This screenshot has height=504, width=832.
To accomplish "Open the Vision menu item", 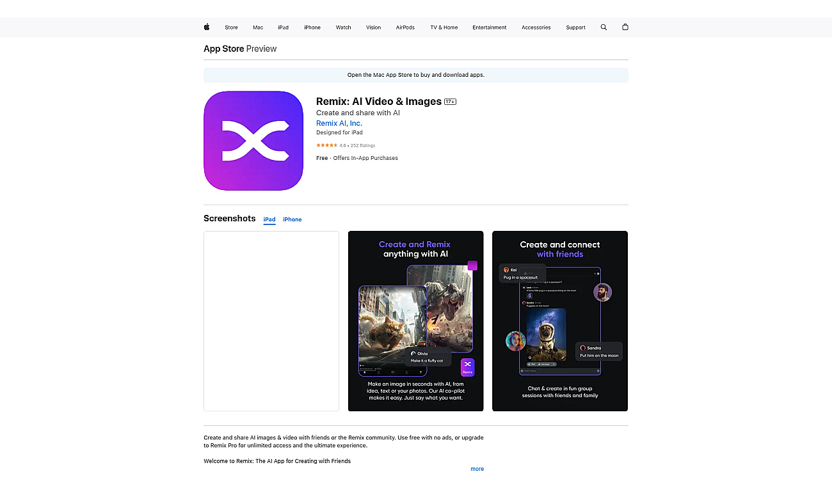I will point(374,28).
